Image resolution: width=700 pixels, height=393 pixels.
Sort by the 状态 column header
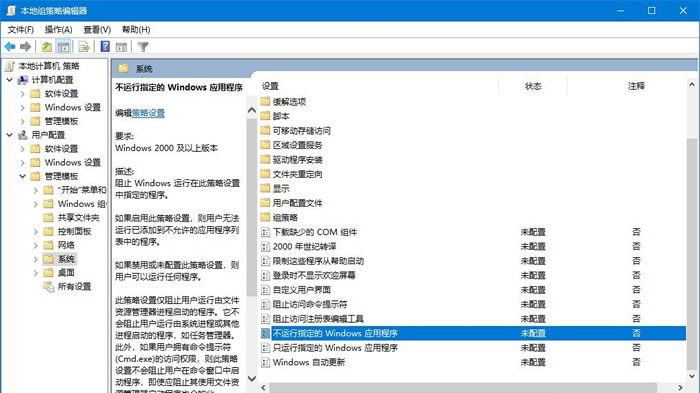coord(533,86)
